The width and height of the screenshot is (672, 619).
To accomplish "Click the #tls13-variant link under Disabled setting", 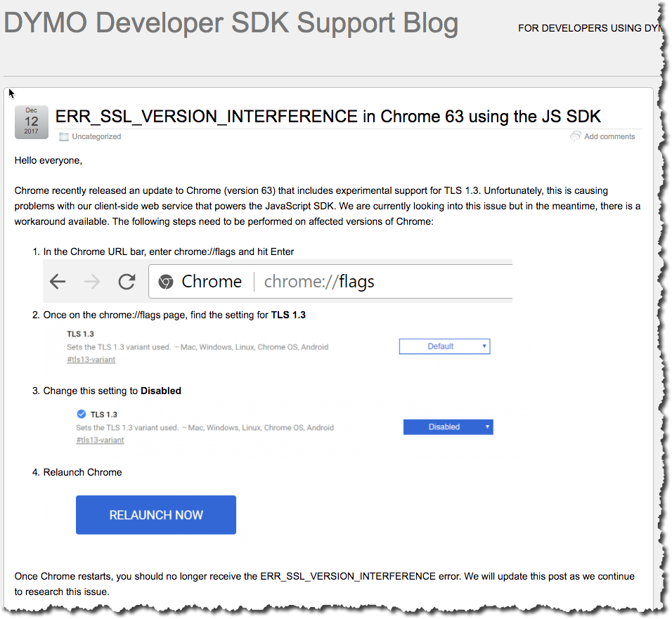I will pyautogui.click(x=100, y=441).
